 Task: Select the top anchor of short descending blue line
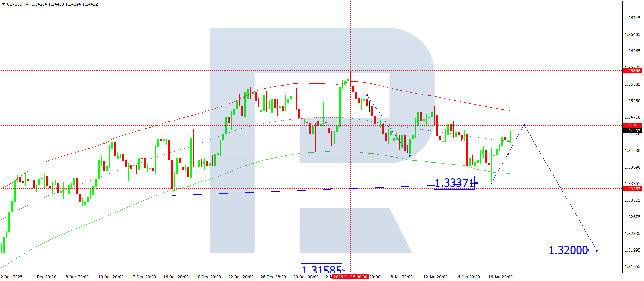click(367, 95)
